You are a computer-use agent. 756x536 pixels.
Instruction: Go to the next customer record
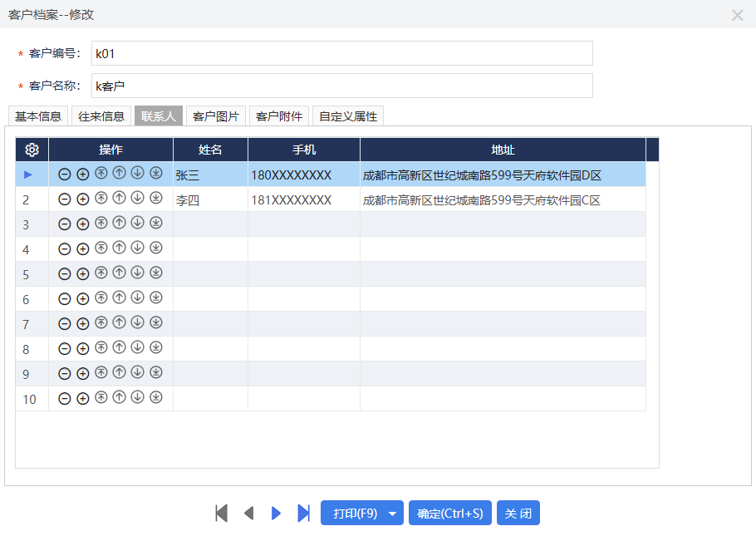click(x=277, y=513)
